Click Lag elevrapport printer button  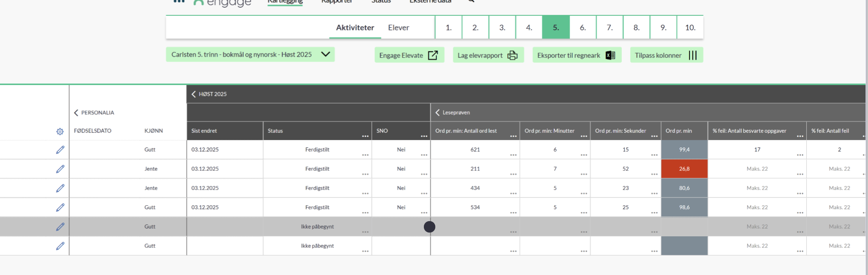(488, 55)
